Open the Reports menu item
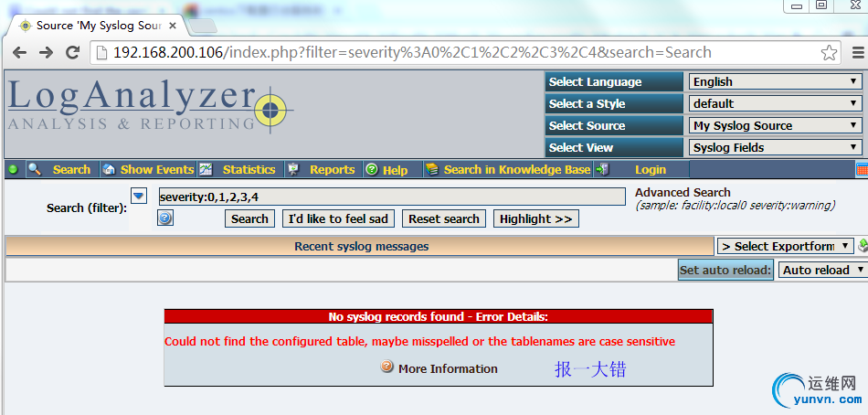Image resolution: width=868 pixels, height=415 pixels. (x=333, y=169)
